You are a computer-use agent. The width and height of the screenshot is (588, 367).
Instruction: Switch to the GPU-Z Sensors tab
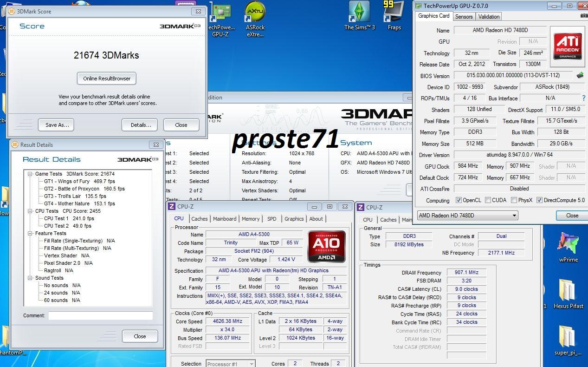[464, 17]
